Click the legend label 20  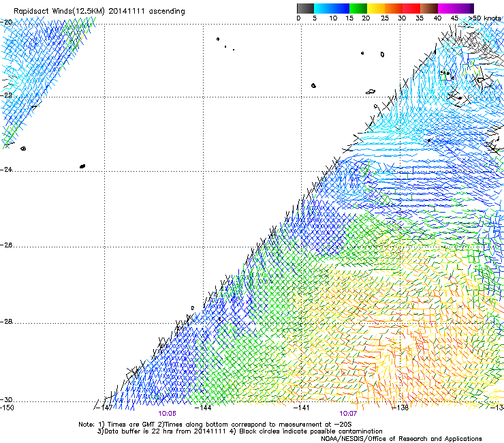(366, 18)
